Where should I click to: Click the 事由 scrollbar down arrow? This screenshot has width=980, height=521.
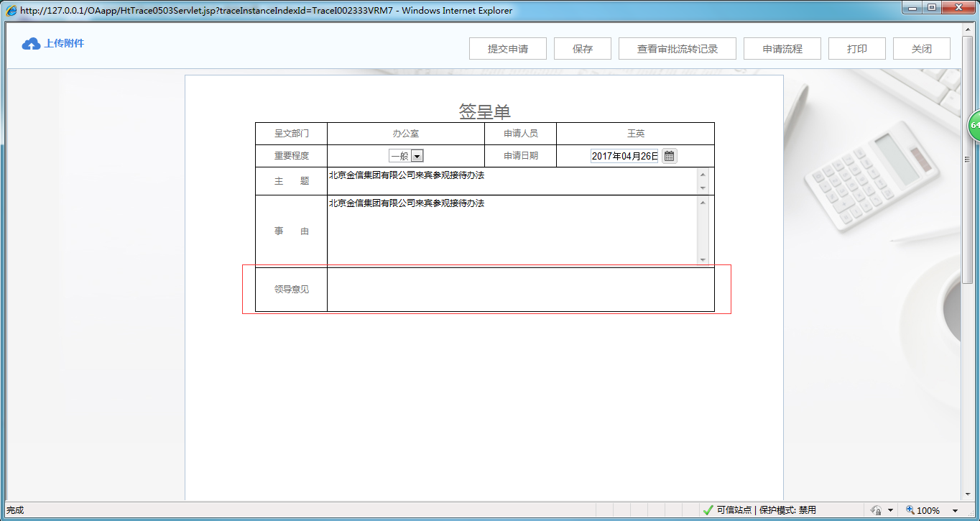click(x=702, y=260)
